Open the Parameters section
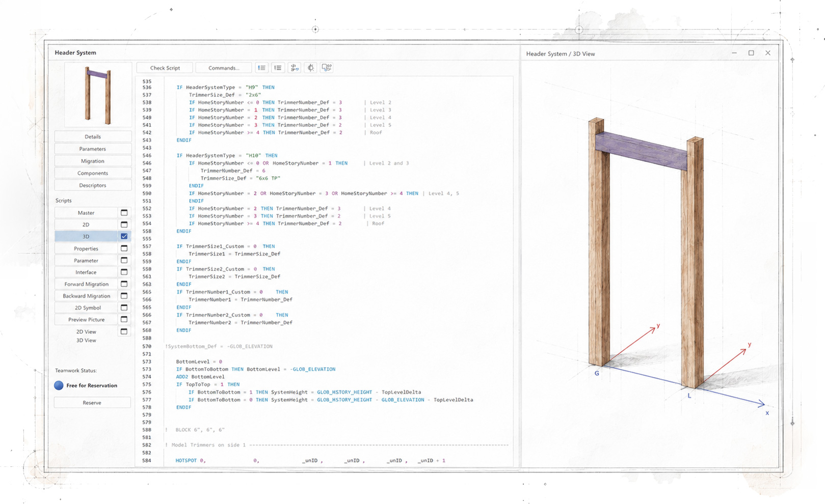The width and height of the screenshot is (825, 504). click(x=93, y=149)
